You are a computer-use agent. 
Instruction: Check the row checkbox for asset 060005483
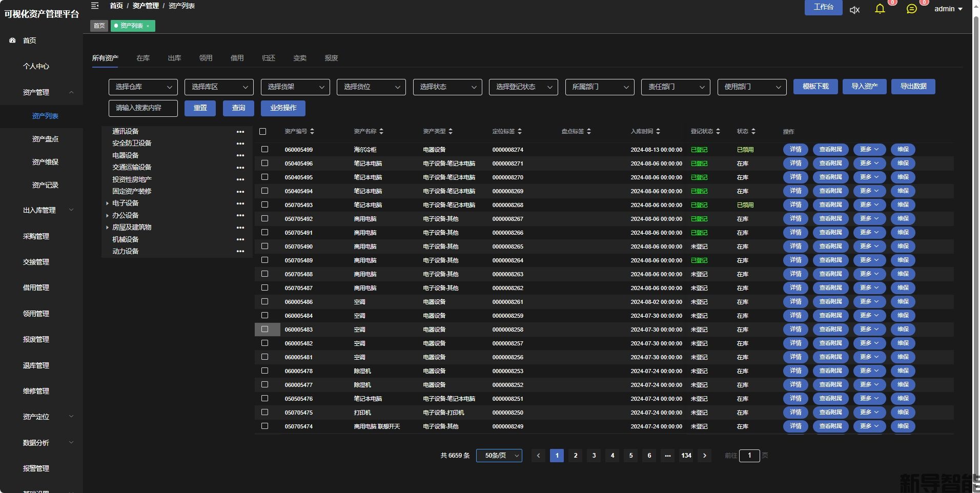pos(265,329)
